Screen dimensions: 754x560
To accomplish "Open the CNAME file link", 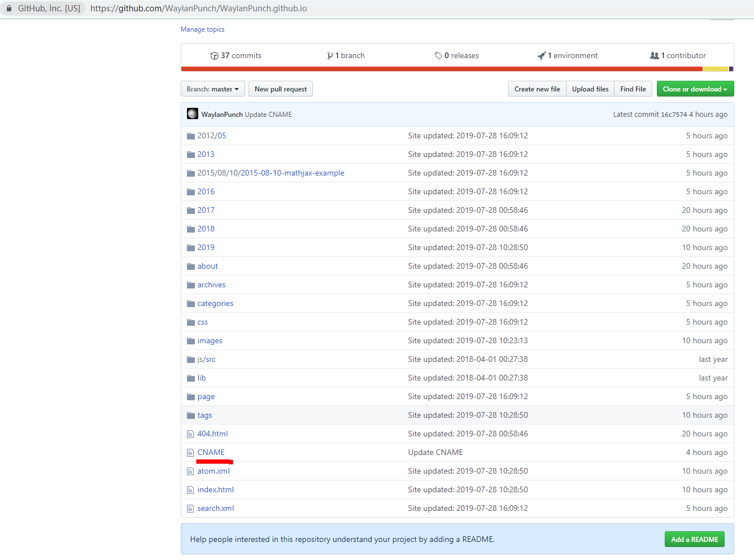I will [x=211, y=453].
